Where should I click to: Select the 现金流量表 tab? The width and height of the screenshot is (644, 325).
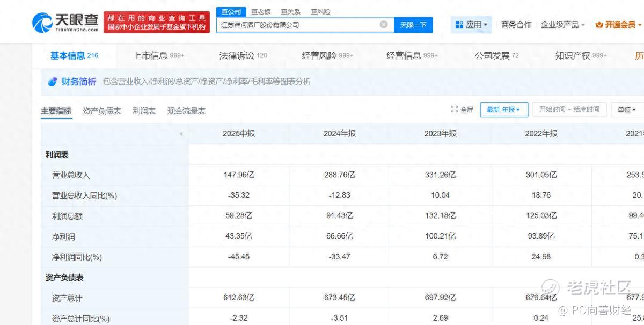(x=186, y=111)
